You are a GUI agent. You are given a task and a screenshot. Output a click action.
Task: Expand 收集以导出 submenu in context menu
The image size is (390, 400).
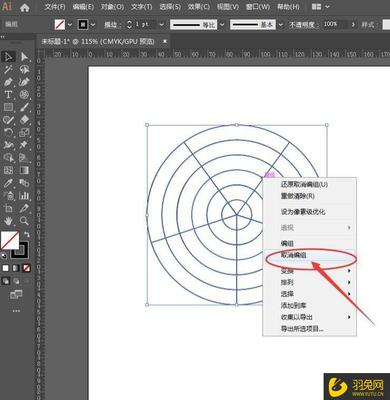[x=310, y=317]
